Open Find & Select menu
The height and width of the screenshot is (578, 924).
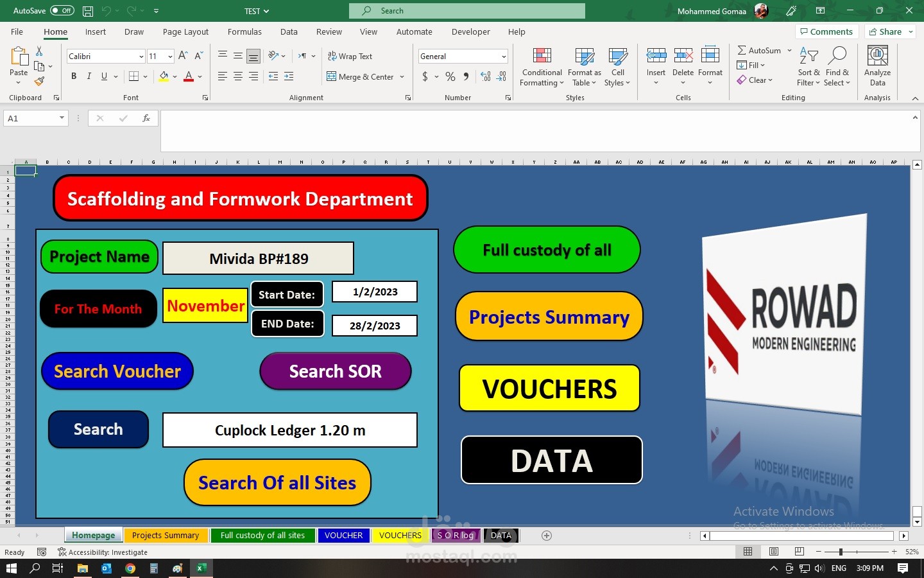tap(837, 66)
